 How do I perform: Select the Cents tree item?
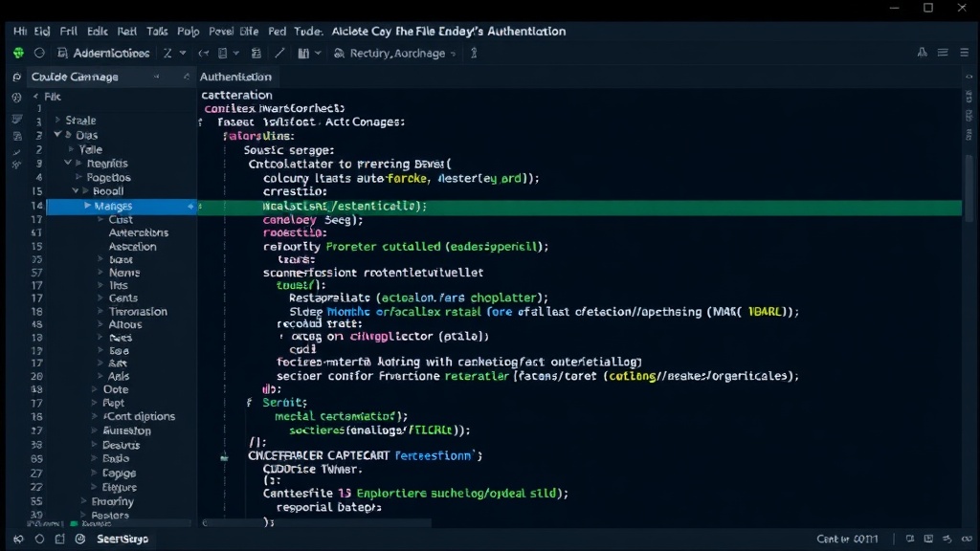point(123,298)
